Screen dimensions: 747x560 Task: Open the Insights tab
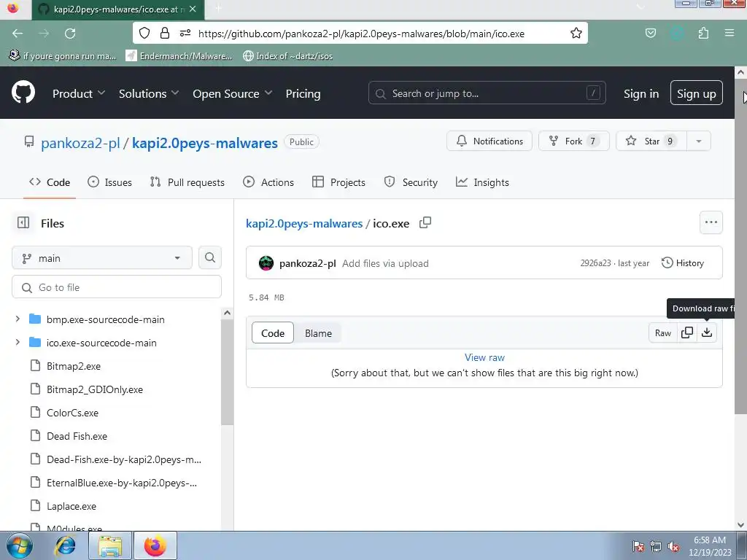482,182
